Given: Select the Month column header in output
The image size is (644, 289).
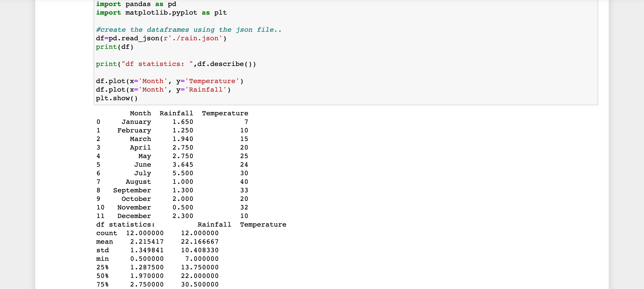Looking at the screenshot, I should pyautogui.click(x=140, y=113).
